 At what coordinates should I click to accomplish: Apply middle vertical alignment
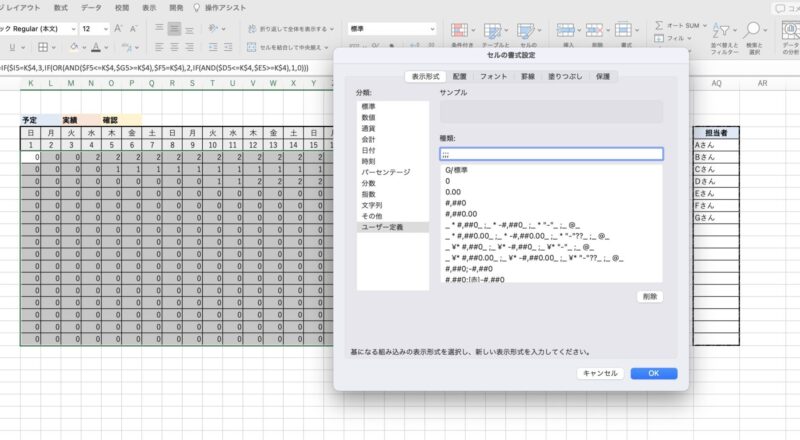pos(174,29)
